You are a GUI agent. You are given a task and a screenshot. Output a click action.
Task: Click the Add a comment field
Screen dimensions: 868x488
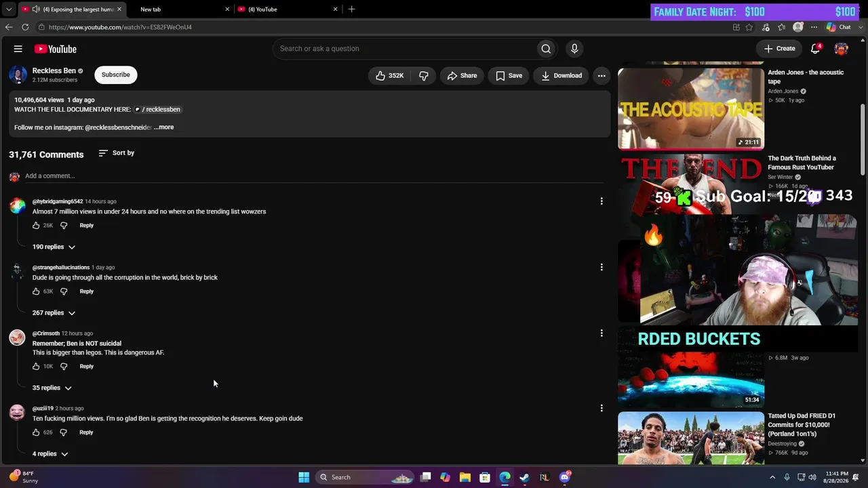(313, 176)
